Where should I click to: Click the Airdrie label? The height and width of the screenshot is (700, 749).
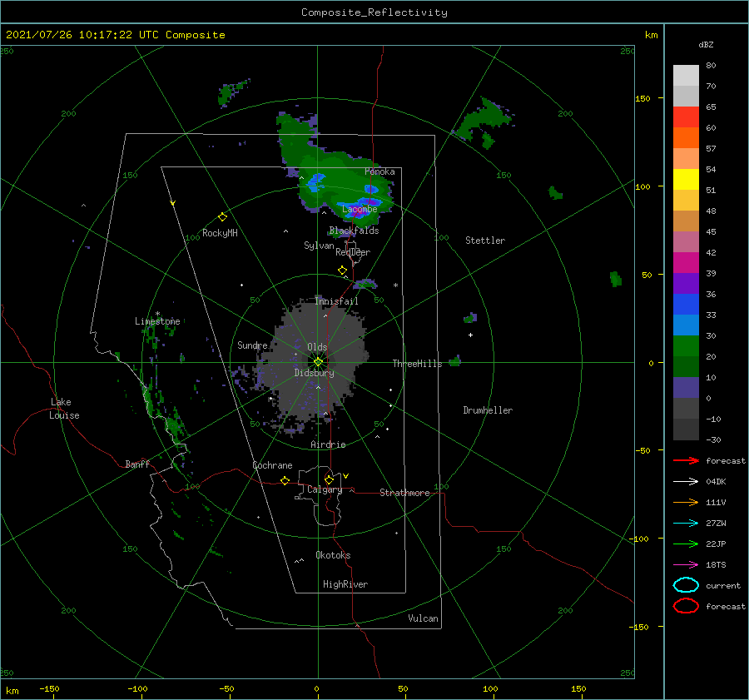pyautogui.click(x=328, y=444)
